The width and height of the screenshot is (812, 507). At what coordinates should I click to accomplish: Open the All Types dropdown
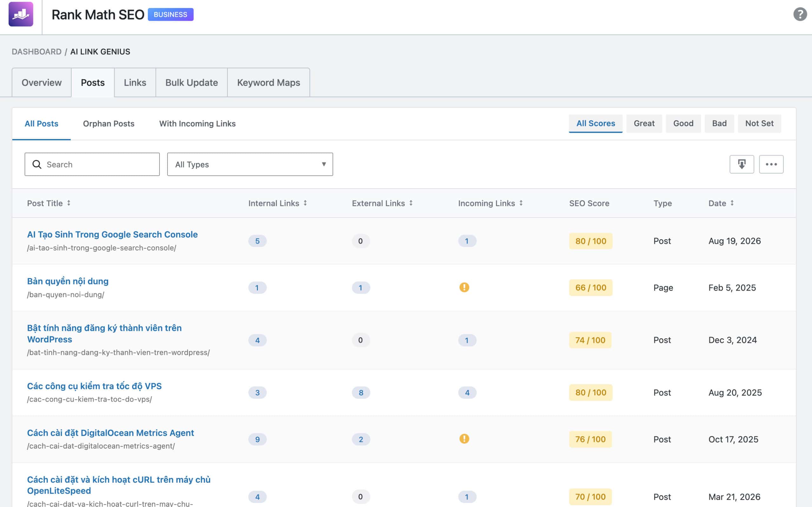tap(250, 164)
